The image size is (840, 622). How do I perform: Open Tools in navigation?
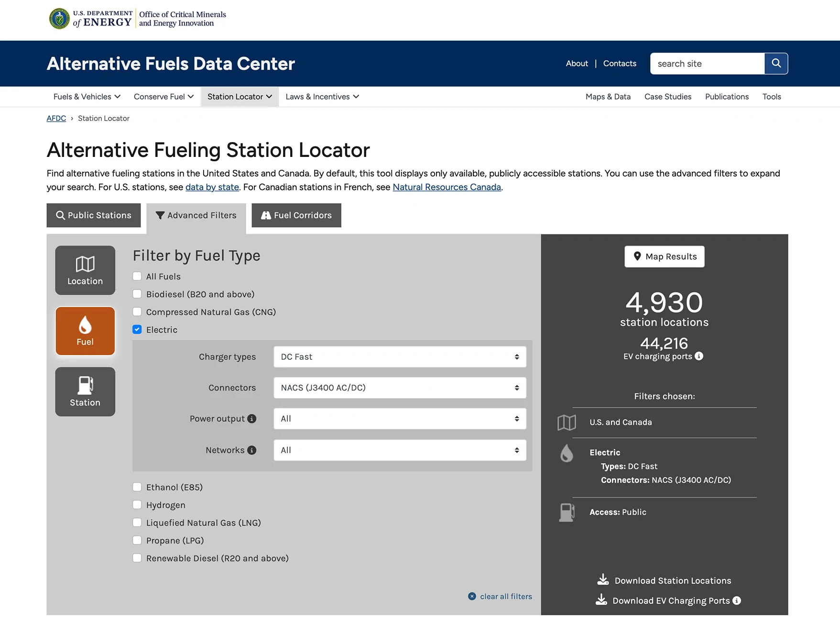(772, 97)
